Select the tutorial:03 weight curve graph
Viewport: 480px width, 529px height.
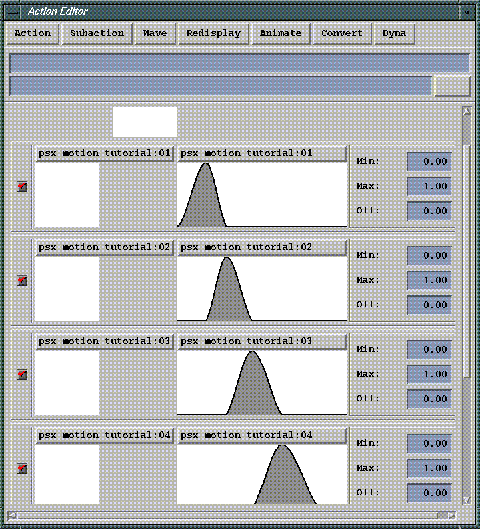262,383
